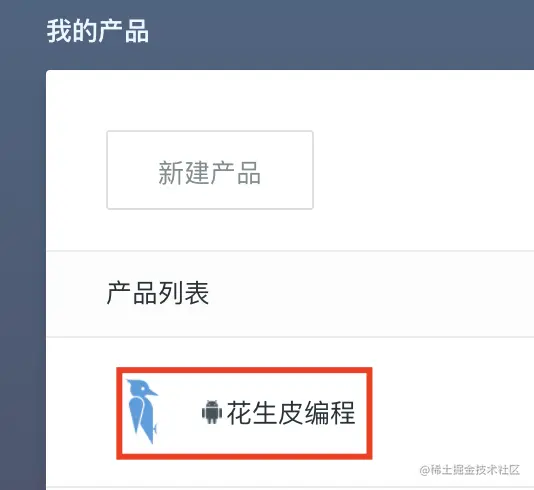Click the 稀土掘金技术社区 watermark text
The width and height of the screenshot is (534, 490).
click(470, 470)
